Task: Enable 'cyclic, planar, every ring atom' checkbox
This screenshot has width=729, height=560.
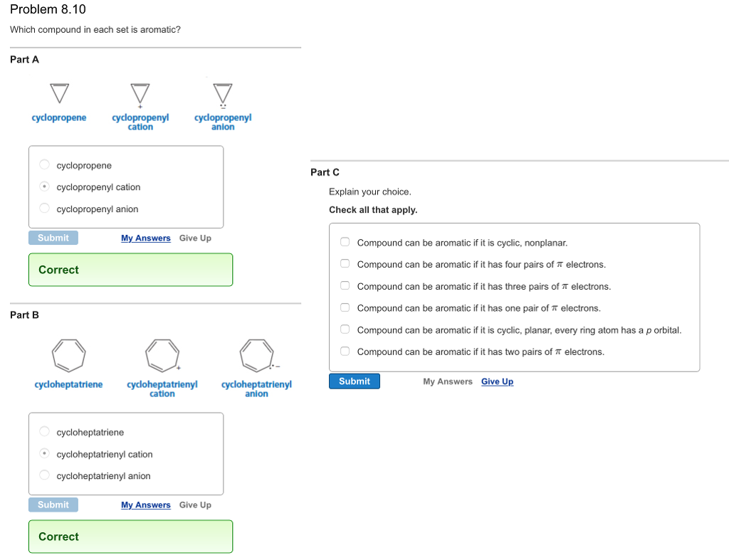Action: 345,330
